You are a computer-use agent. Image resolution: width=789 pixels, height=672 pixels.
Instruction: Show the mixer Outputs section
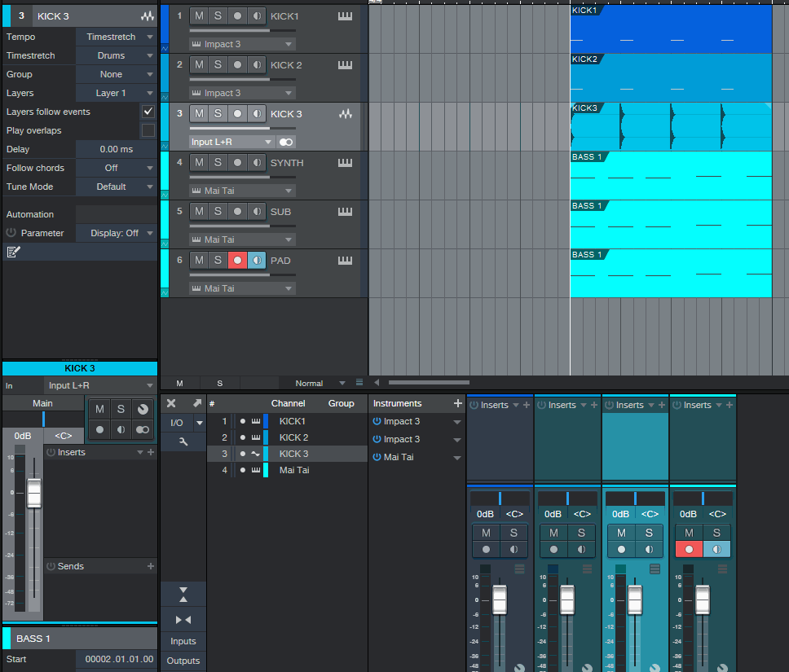tap(183, 661)
